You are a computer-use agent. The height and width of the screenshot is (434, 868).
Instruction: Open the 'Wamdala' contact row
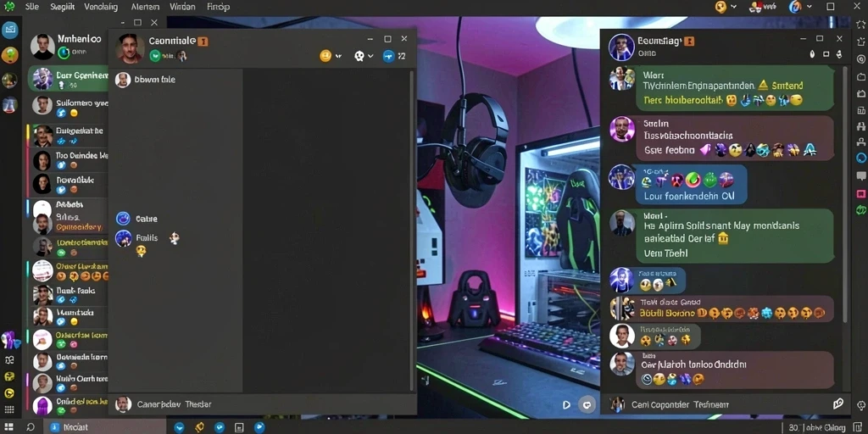point(68,316)
